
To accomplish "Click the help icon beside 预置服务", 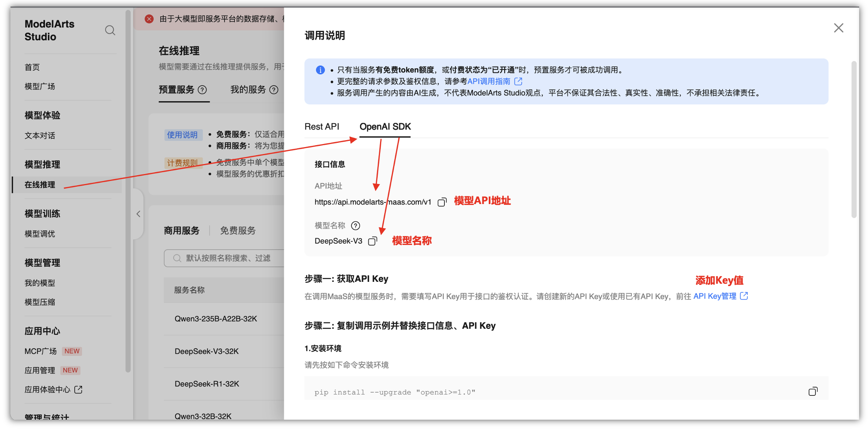I will pyautogui.click(x=202, y=90).
